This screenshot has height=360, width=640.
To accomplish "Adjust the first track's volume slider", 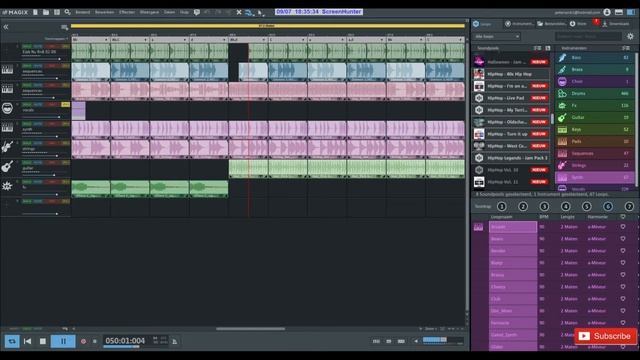I will click(41, 59).
